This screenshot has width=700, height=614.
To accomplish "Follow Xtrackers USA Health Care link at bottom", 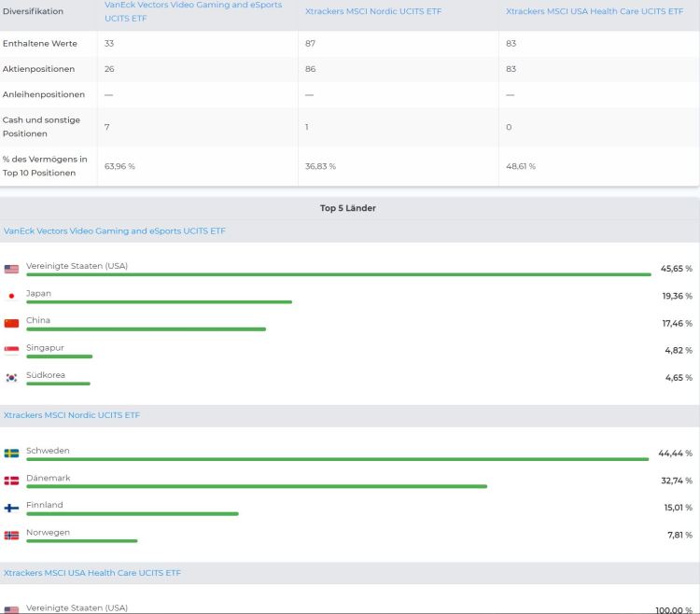I will coord(92,573).
